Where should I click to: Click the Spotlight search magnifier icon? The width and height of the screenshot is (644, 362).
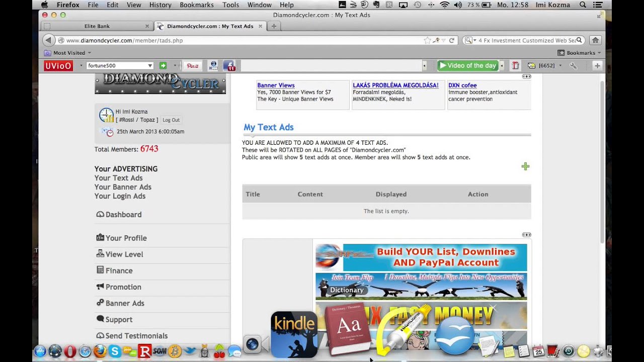tap(583, 5)
